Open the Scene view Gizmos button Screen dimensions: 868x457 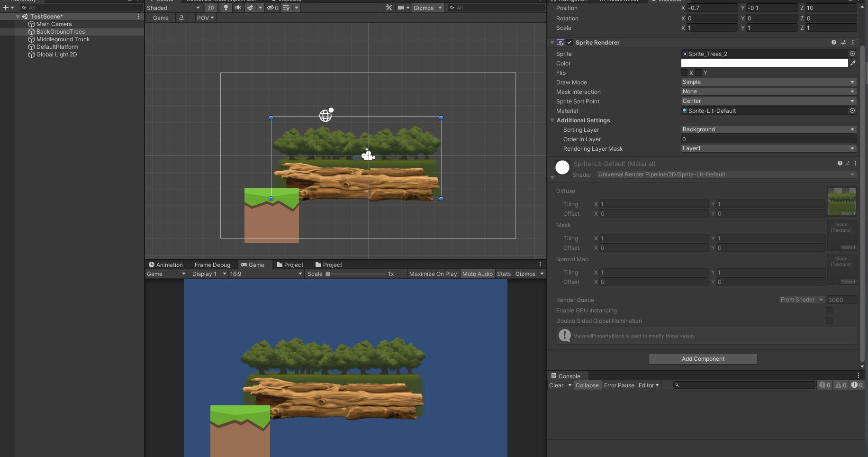coord(423,8)
